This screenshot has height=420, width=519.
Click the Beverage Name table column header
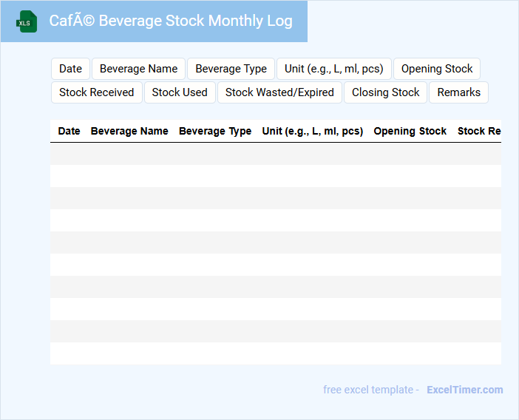(x=129, y=131)
